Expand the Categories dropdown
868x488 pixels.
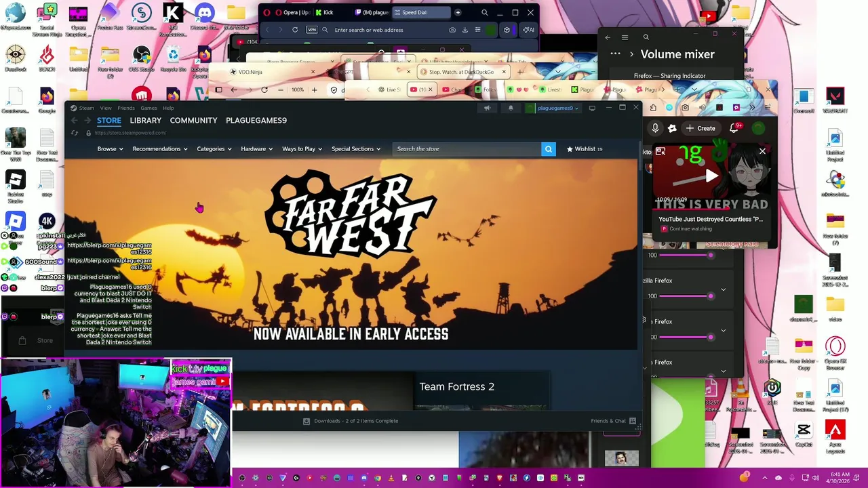214,149
